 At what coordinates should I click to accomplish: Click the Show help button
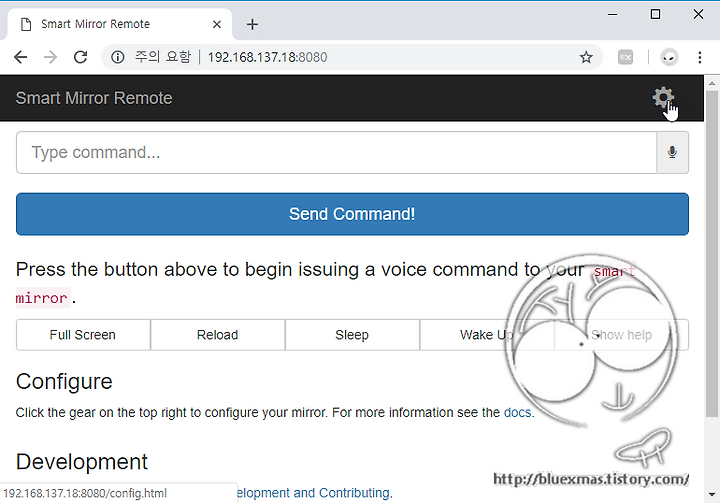(x=621, y=335)
